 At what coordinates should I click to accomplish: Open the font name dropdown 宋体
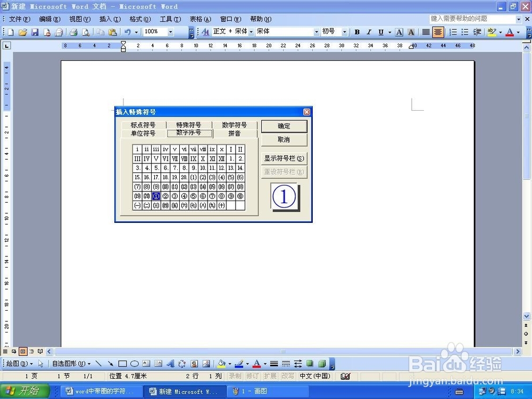coord(316,32)
